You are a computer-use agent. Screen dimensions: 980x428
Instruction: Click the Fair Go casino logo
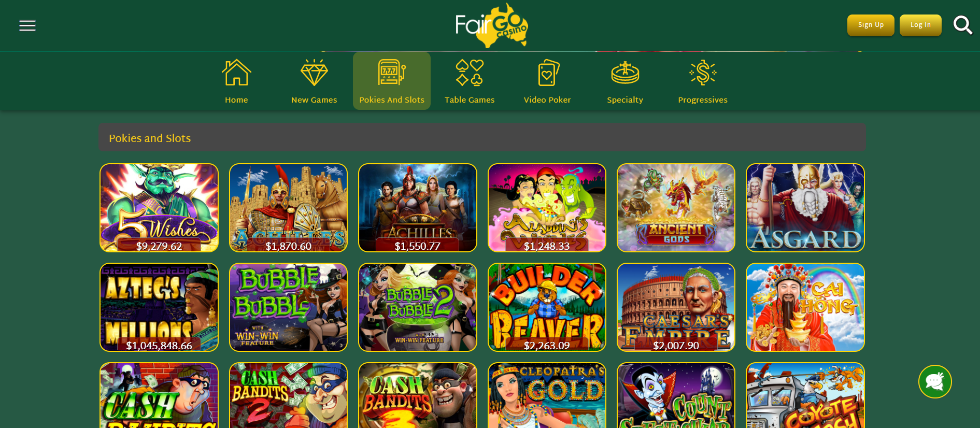491,25
